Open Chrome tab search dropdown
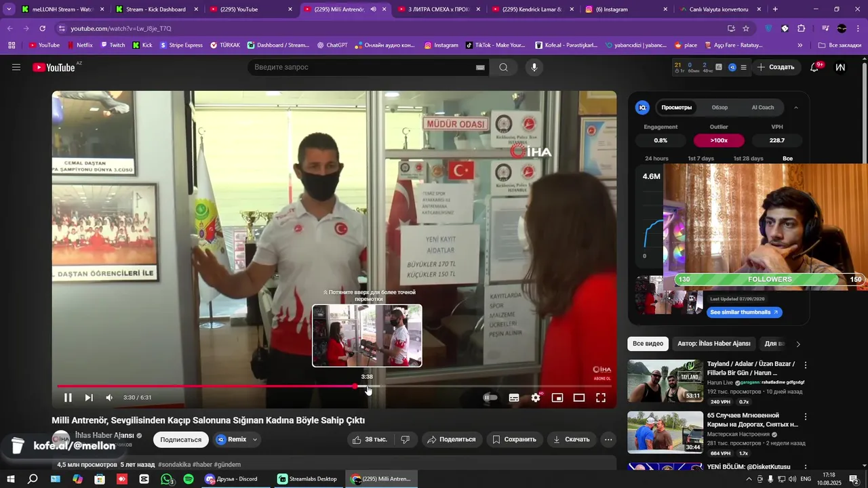The height and width of the screenshot is (488, 868). tap(9, 9)
